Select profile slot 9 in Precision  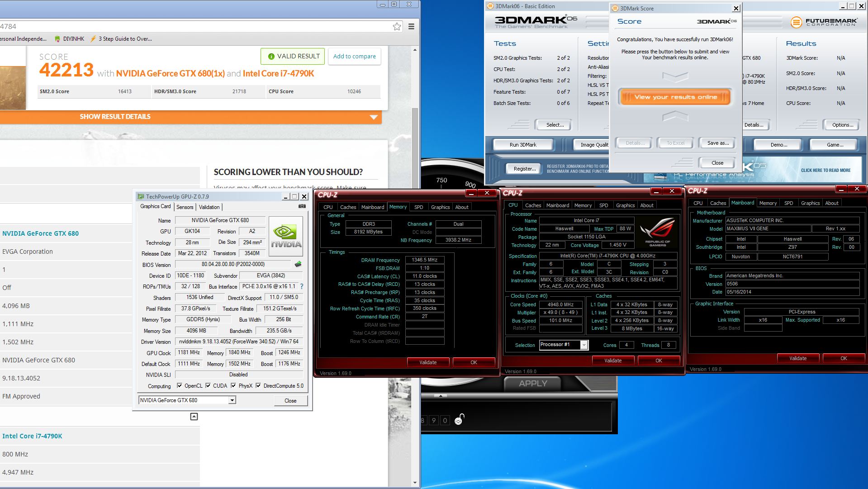pos(433,420)
